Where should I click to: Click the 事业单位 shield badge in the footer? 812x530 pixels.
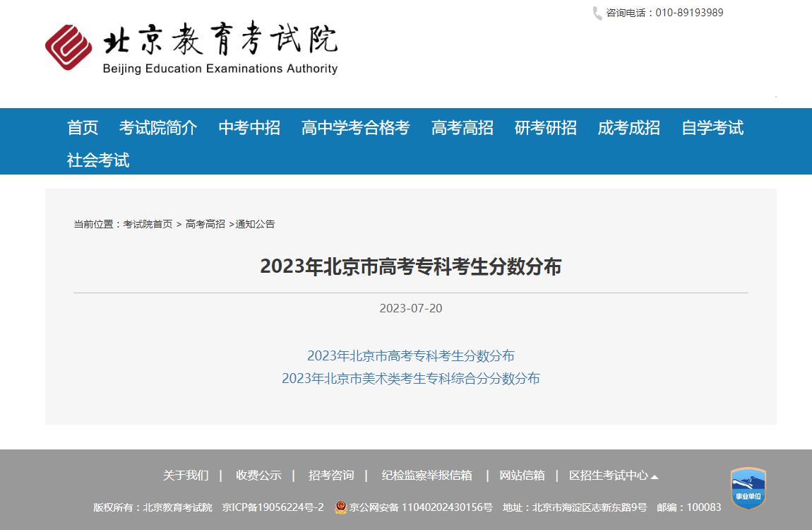[x=748, y=488]
